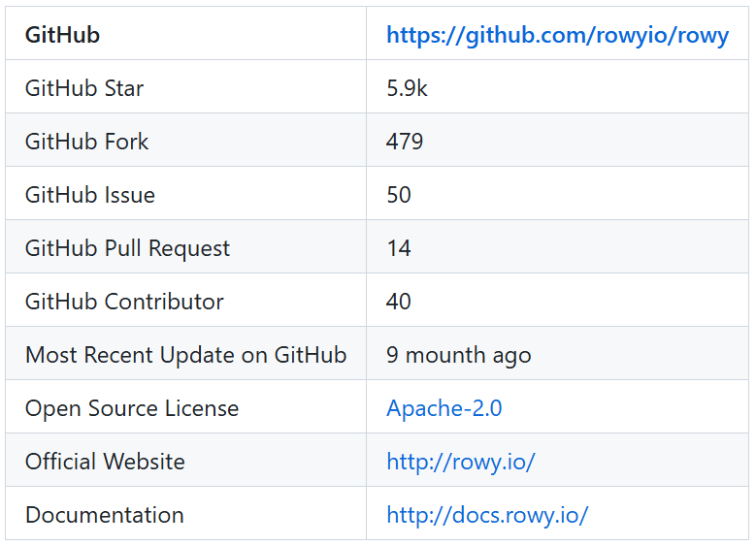Screen dimensions: 756x545
Task: Open the Apache-2.0 license link
Action: point(444,408)
